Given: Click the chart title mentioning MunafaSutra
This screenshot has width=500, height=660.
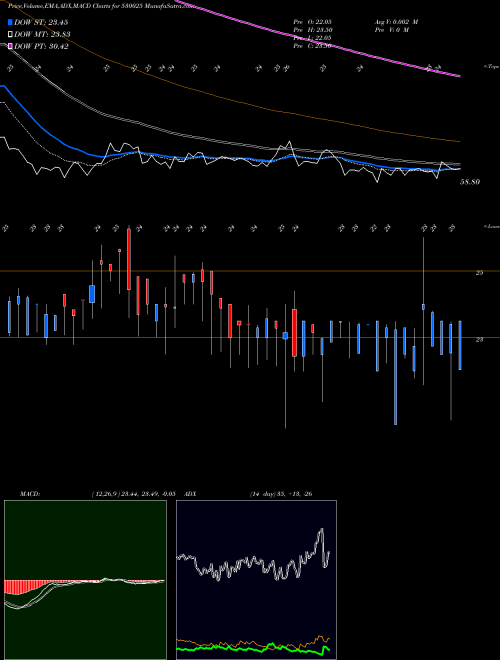Looking at the screenshot, I should (102, 7).
